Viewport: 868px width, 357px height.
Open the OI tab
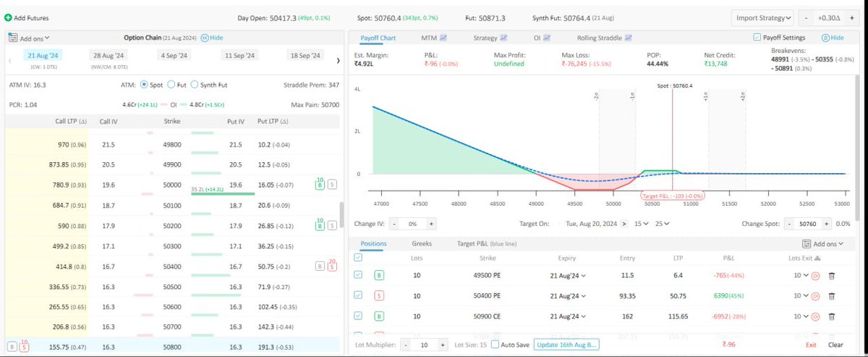tap(542, 37)
